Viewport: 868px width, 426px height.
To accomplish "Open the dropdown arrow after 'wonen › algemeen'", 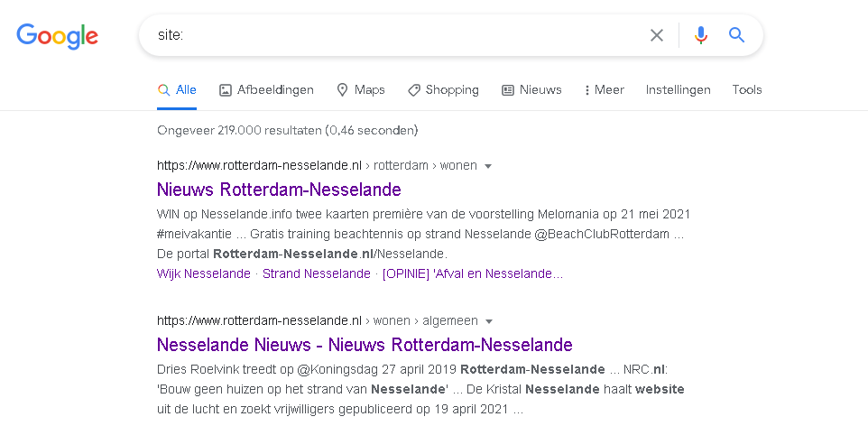I will coord(489,321).
